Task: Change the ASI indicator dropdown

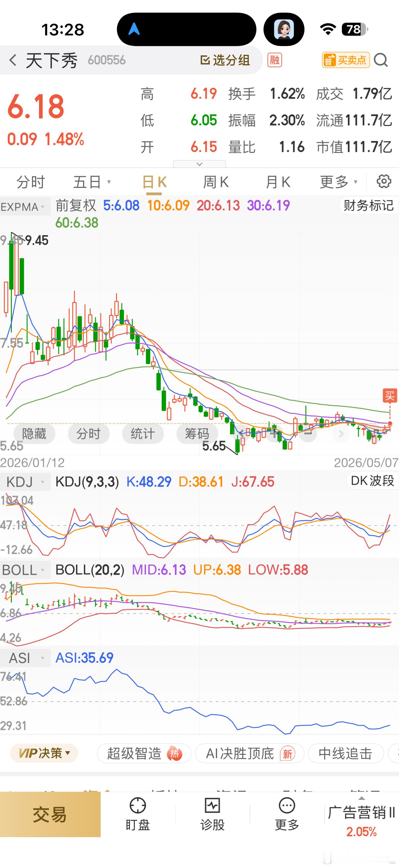Action: (25, 658)
